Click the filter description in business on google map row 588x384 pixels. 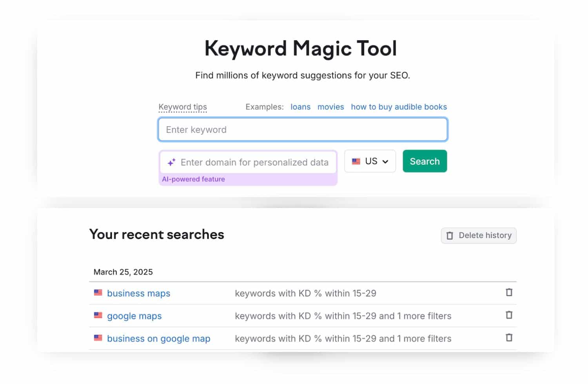click(x=343, y=339)
